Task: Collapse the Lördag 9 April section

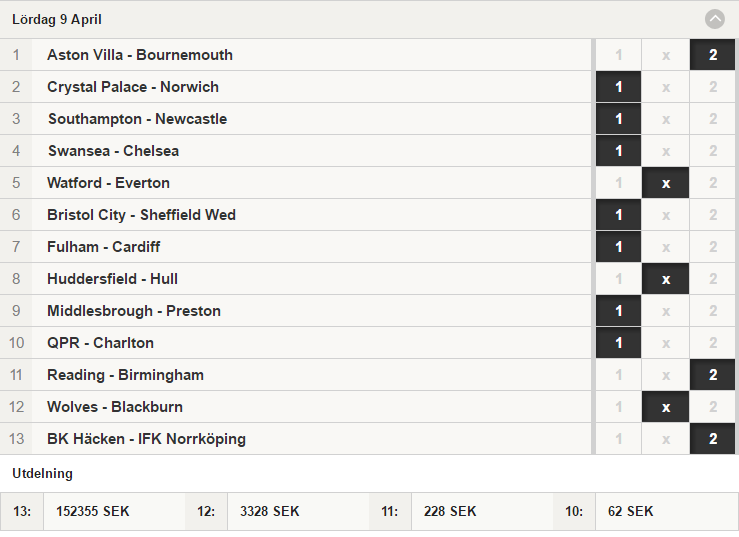Action: pyautogui.click(x=714, y=19)
